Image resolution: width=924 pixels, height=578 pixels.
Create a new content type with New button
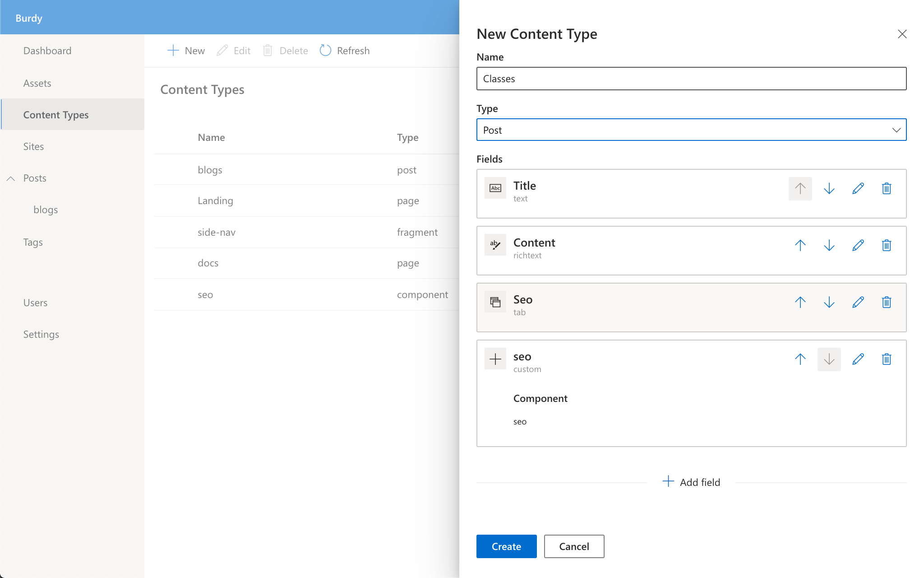185,50
